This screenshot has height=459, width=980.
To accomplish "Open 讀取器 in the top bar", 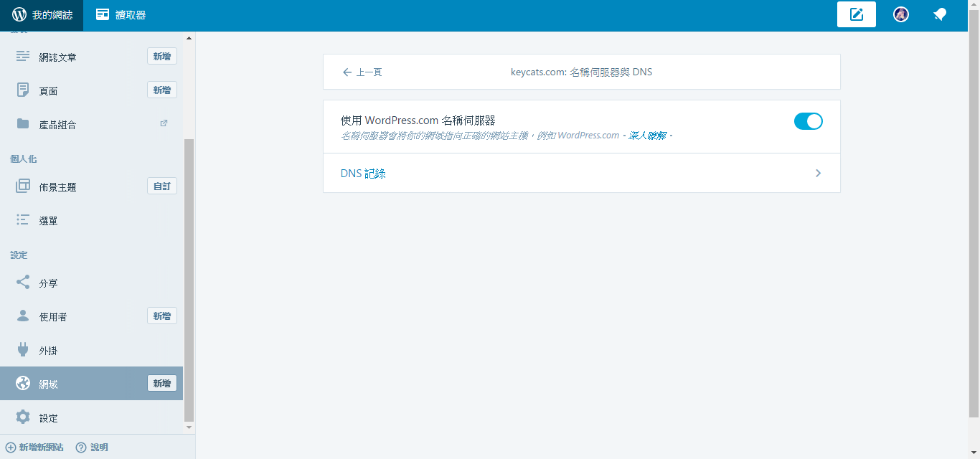I will tap(121, 15).
